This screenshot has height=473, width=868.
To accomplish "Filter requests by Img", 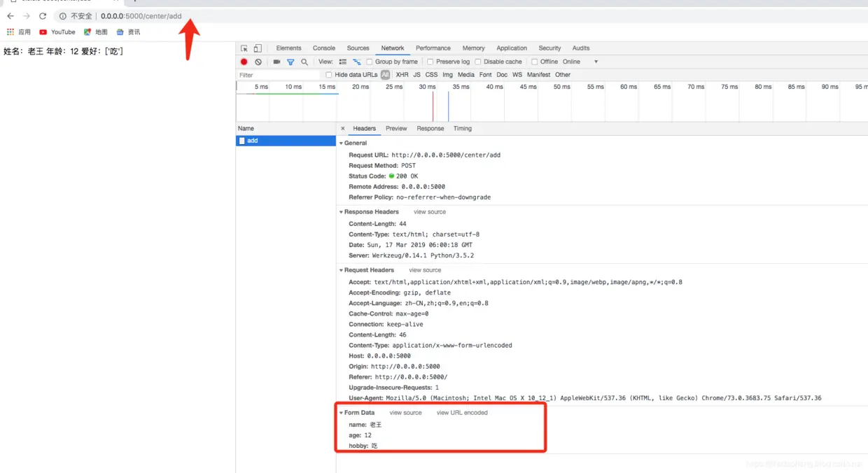I will coord(448,75).
